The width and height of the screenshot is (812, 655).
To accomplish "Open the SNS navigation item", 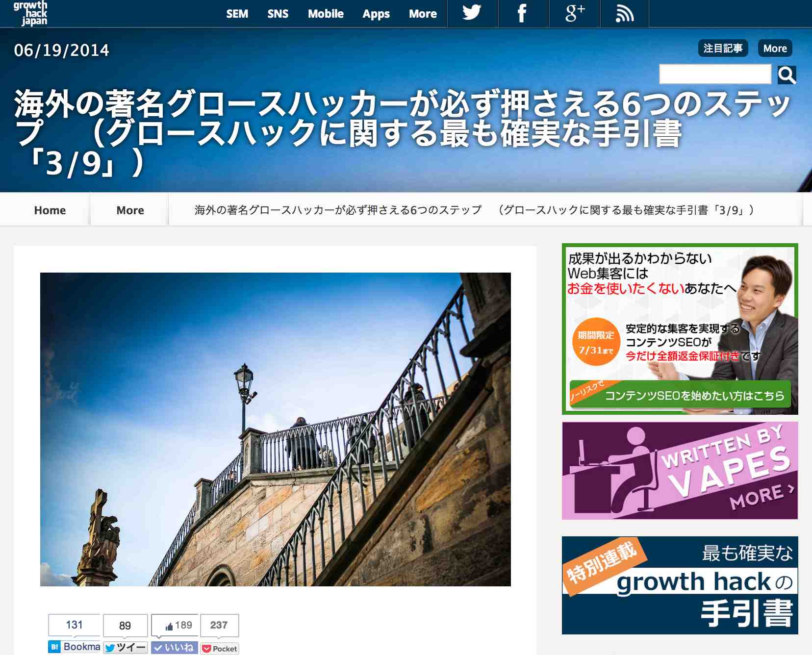I will click(278, 14).
